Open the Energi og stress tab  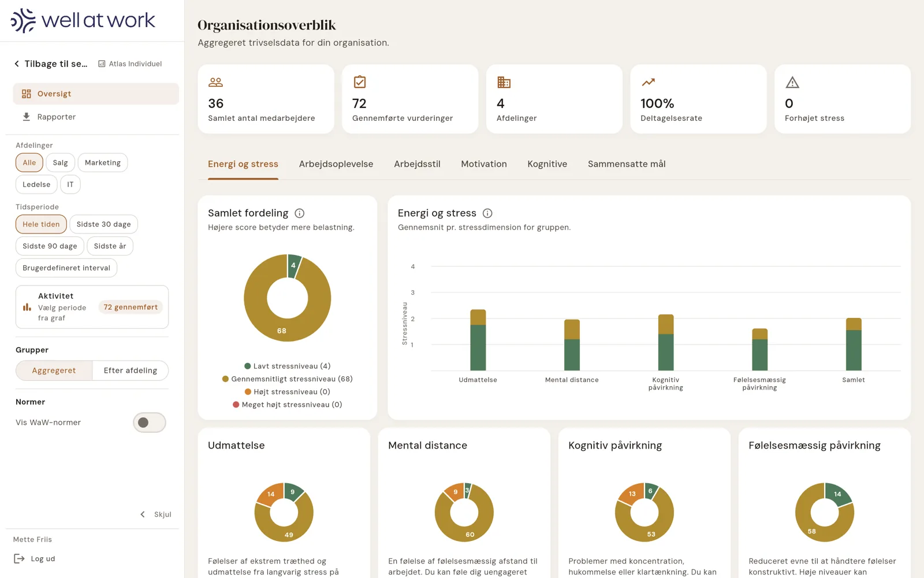click(243, 164)
